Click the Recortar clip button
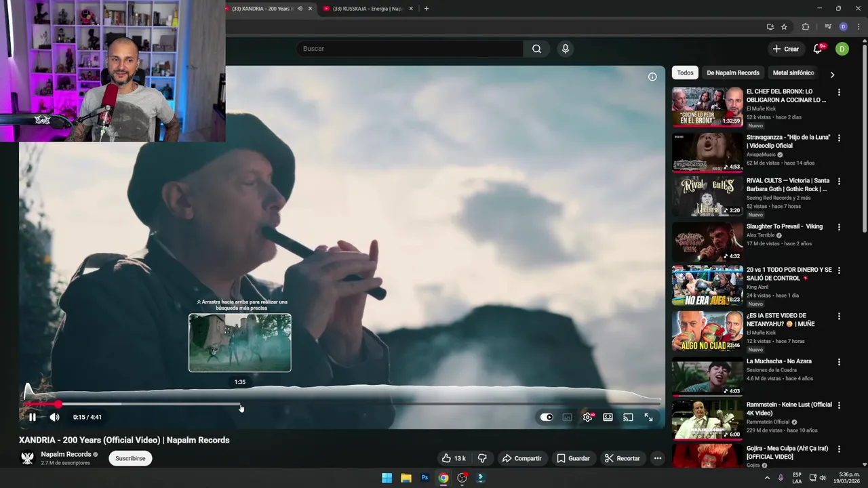Screen dimensions: 868x488 [622, 458]
